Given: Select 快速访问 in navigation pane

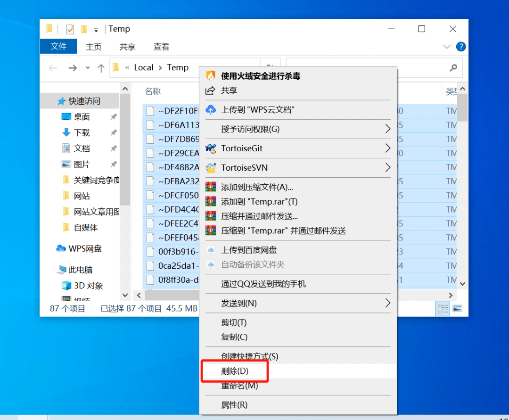Looking at the screenshot, I should 80,101.
